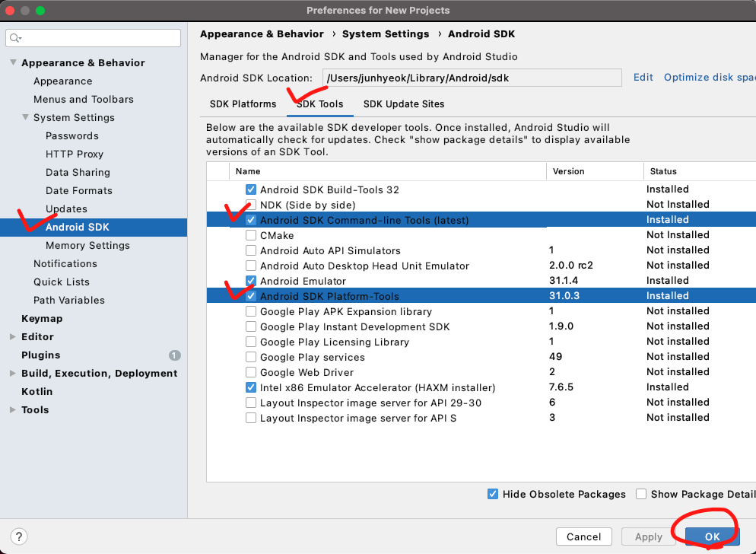Screen dimensions: 756x554
Task: Collapse the System Settings tree node
Action: (26, 117)
